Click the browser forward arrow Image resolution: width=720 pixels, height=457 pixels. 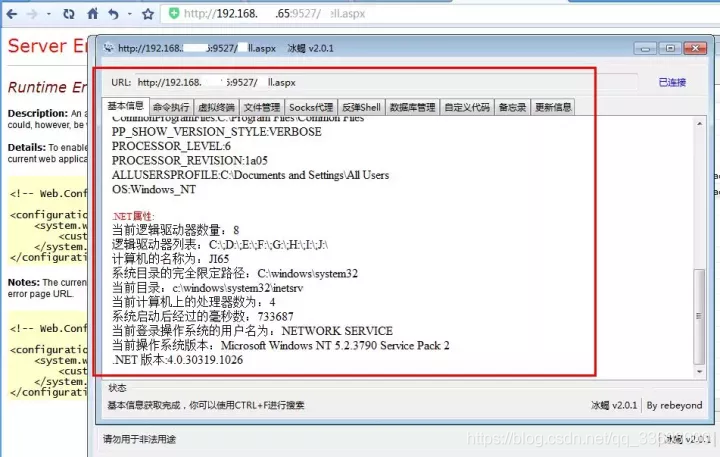(x=32, y=14)
